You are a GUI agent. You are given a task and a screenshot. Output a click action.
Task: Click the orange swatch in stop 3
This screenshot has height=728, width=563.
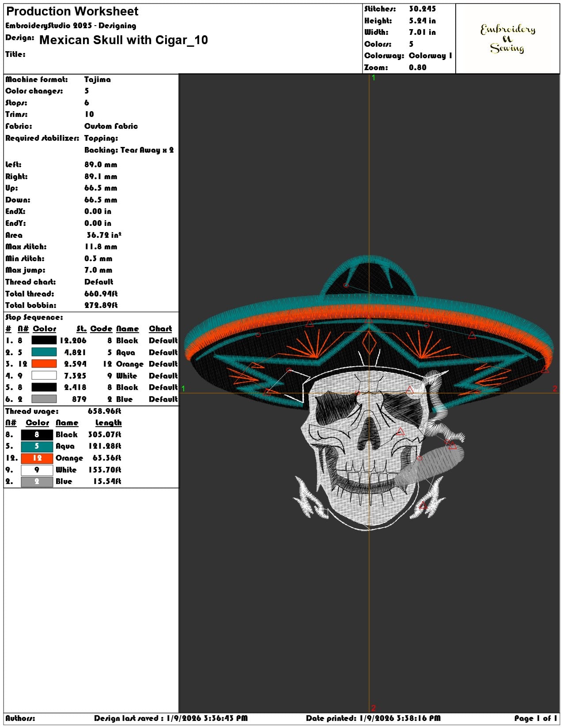click(x=44, y=364)
